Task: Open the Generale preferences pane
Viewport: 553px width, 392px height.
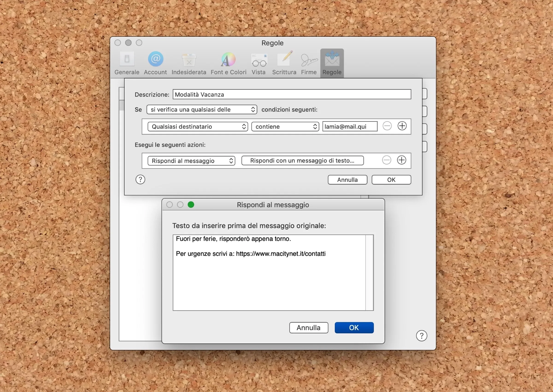Action: [127, 63]
